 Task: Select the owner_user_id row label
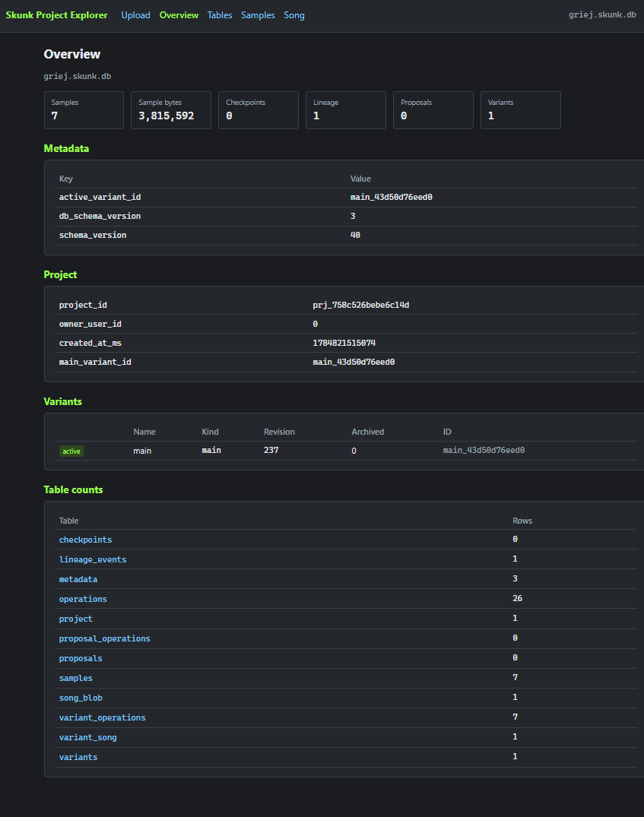[90, 324]
